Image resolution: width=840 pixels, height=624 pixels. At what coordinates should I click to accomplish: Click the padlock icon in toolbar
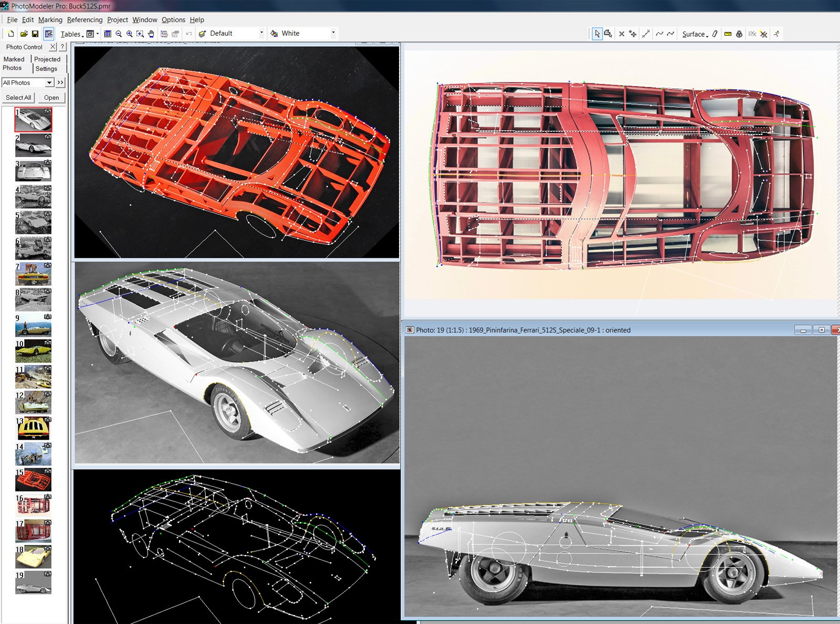pos(739,34)
